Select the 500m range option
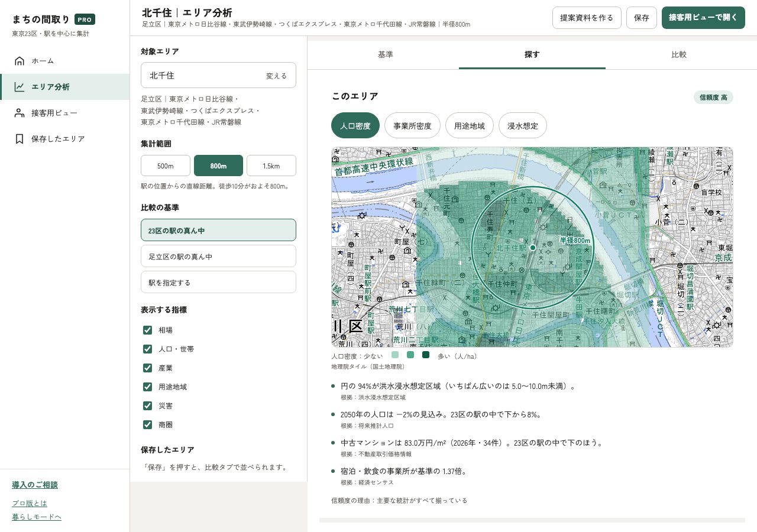The height and width of the screenshot is (532, 757). coord(166,166)
